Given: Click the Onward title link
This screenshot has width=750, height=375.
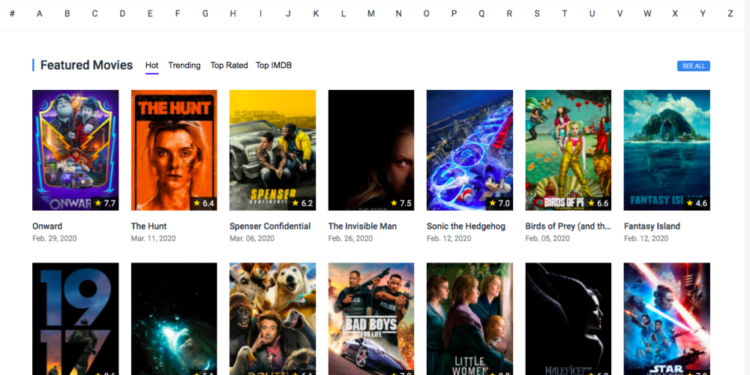Looking at the screenshot, I should coord(47,226).
